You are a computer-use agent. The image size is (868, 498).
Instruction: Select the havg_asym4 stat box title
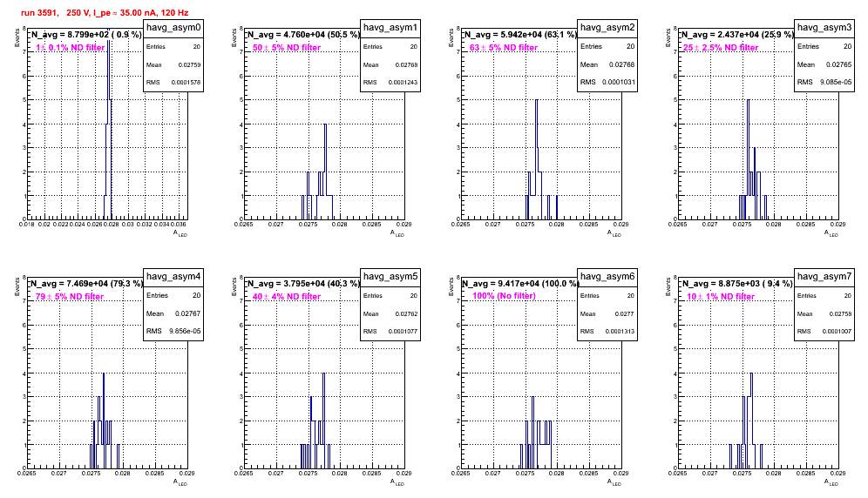[x=173, y=276]
